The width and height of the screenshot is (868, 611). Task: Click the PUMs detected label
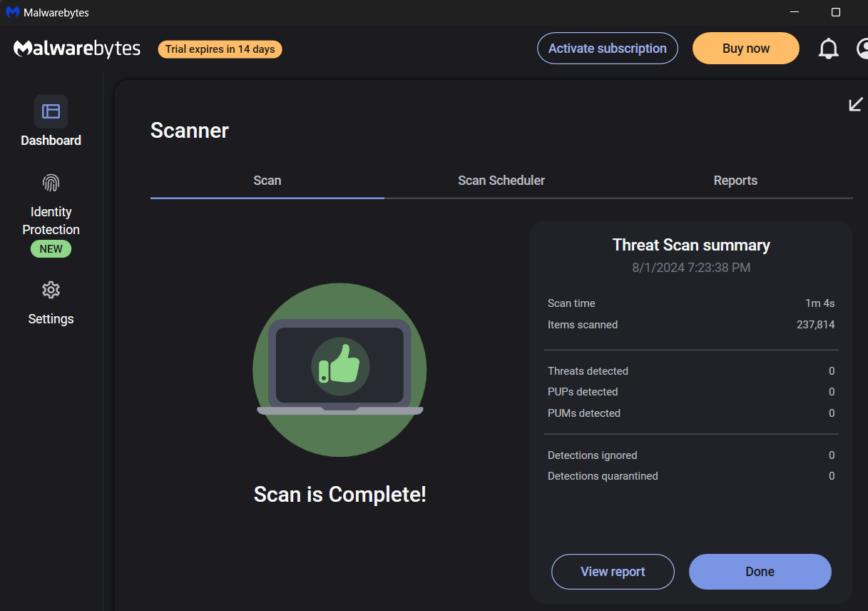point(584,413)
